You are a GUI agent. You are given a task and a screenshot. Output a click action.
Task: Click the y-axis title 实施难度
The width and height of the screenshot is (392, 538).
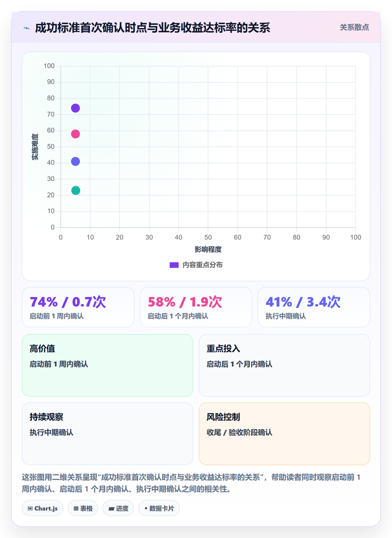click(35, 147)
